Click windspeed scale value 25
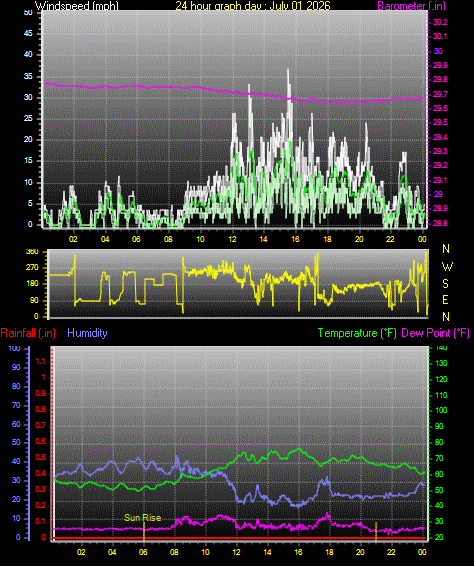 coord(28,118)
